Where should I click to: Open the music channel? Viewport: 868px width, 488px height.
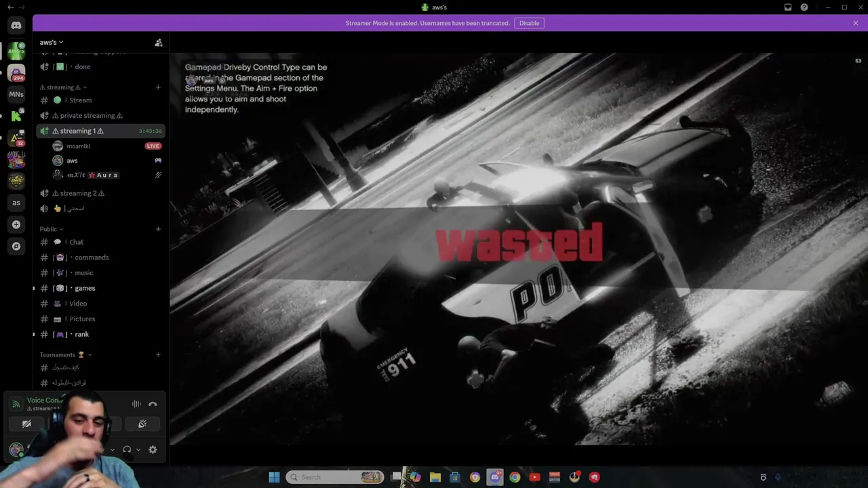coord(100,272)
